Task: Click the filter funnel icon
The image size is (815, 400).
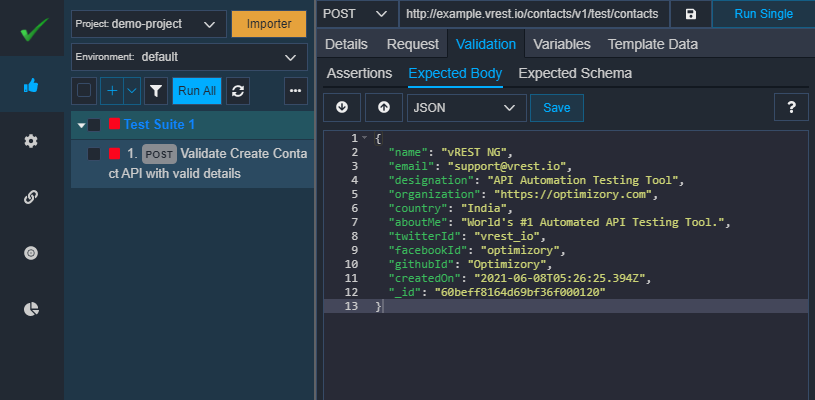Action: click(x=155, y=91)
